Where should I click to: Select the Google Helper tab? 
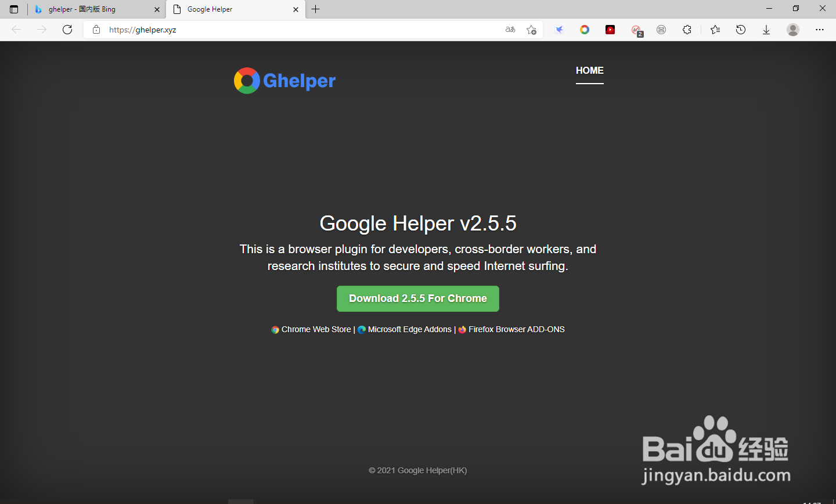coord(236,9)
